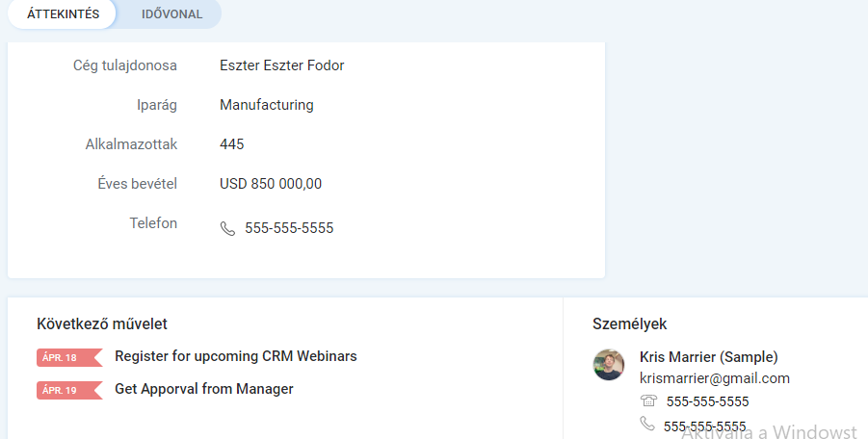Click the mobile handset icon under Kris Marrier
868x439 pixels.
[647, 424]
